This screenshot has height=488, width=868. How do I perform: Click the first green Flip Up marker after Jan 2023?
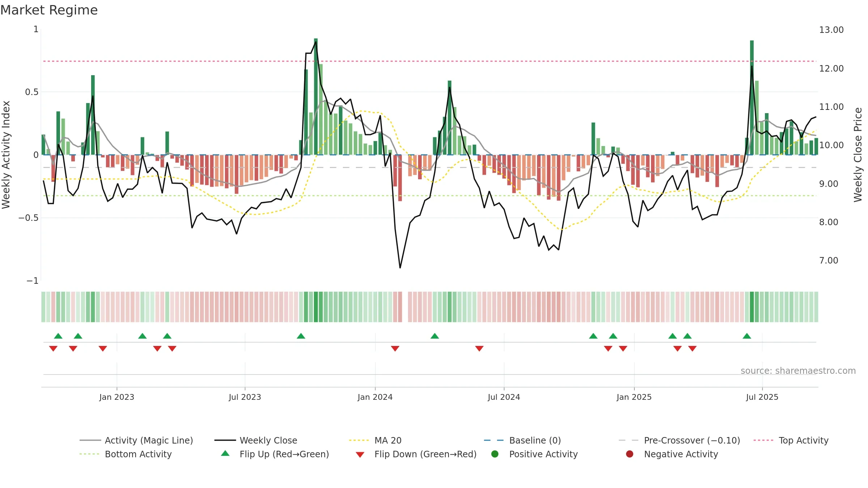(x=142, y=336)
